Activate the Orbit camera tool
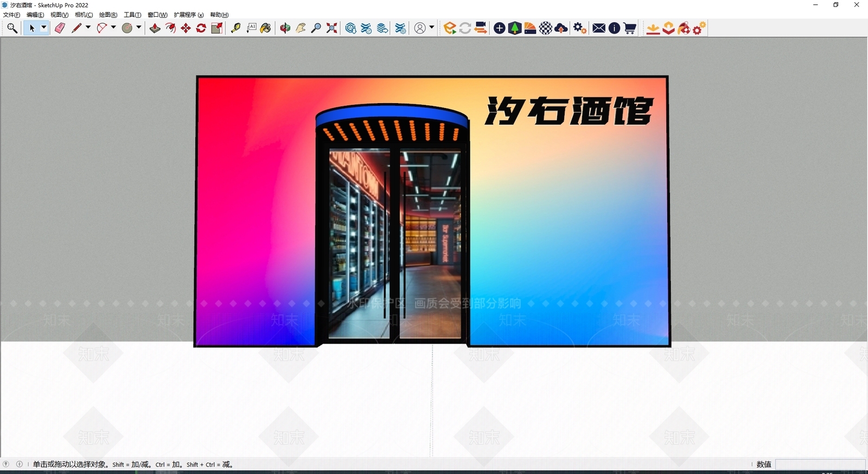This screenshot has height=474, width=868. (285, 28)
